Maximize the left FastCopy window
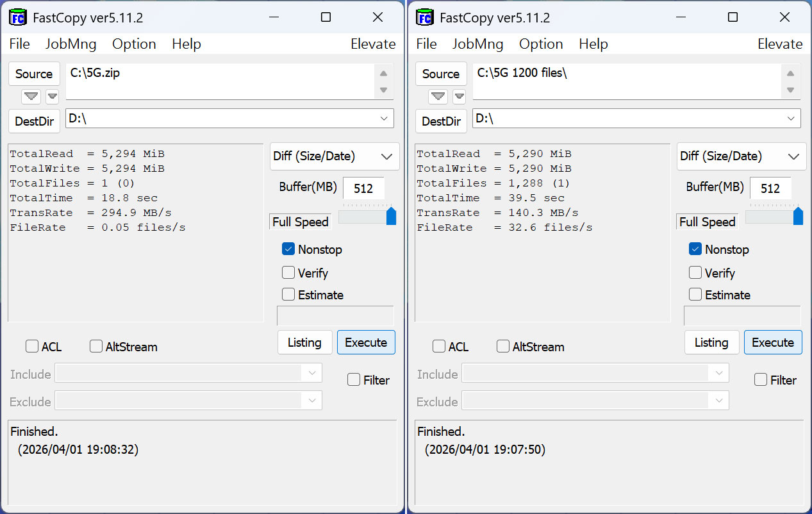 [x=326, y=17]
